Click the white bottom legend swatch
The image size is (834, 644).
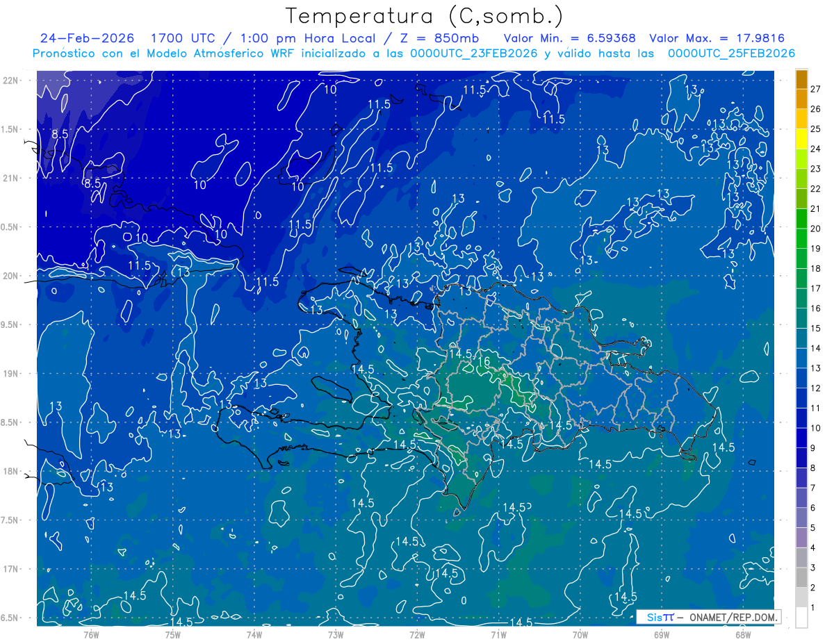(802, 618)
